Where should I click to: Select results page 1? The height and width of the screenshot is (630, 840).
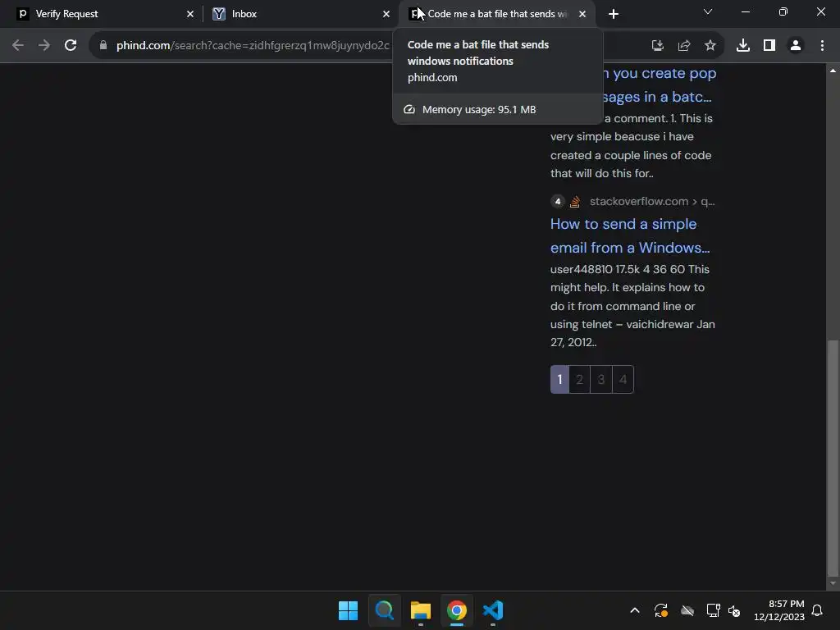559,379
